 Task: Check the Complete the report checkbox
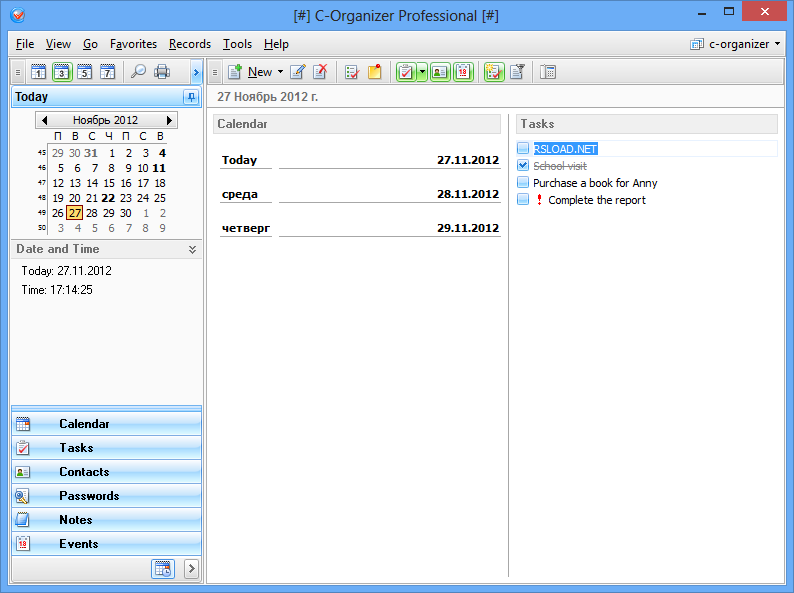point(523,200)
